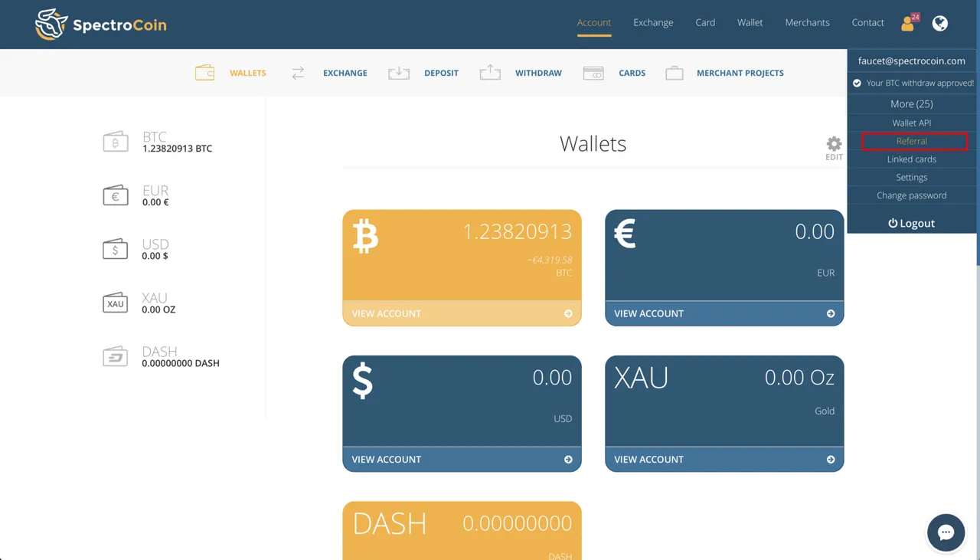Viewport: 980px width, 560px height.
Task: Select DASH 0.00000000 DASH sidebar entry
Action: [x=161, y=356]
